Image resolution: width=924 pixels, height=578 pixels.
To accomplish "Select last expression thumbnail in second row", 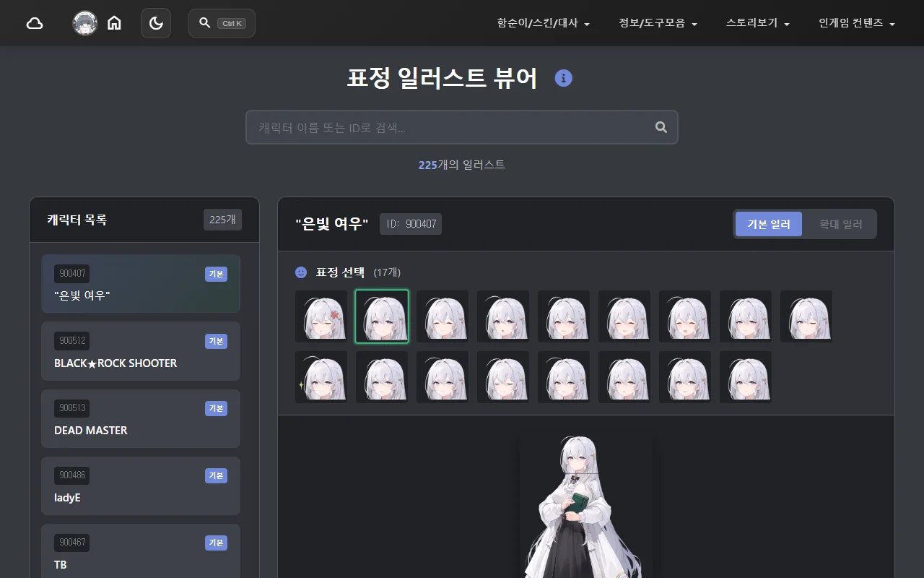I will (x=746, y=377).
